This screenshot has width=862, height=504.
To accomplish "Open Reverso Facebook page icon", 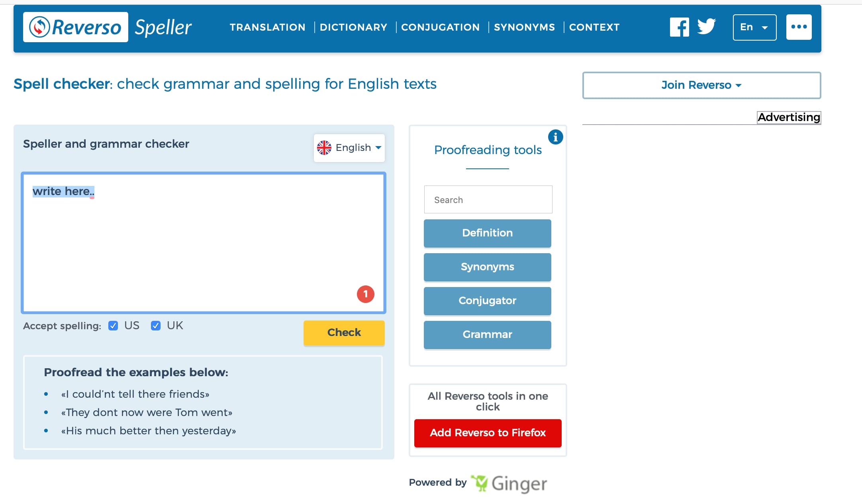I will click(x=680, y=27).
